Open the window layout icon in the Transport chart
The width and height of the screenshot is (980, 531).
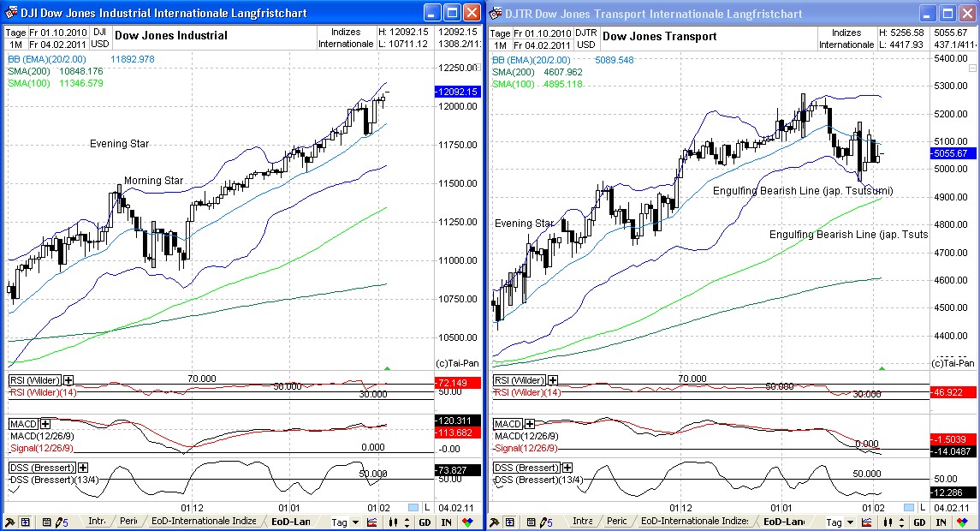pos(508,521)
